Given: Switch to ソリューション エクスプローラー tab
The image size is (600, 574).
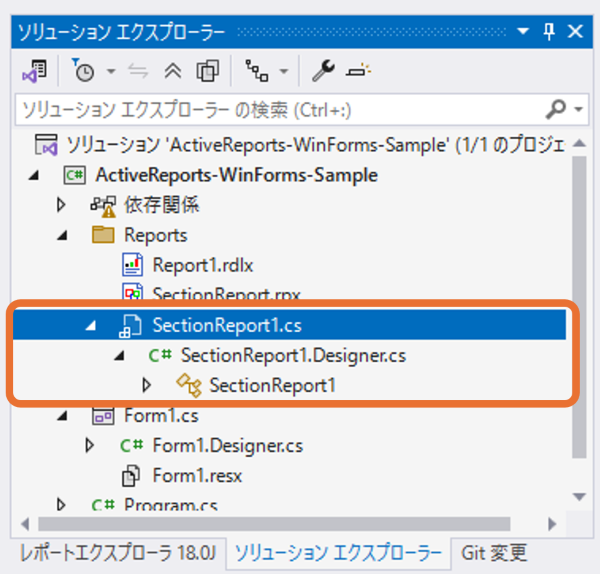Looking at the screenshot, I should (x=338, y=553).
